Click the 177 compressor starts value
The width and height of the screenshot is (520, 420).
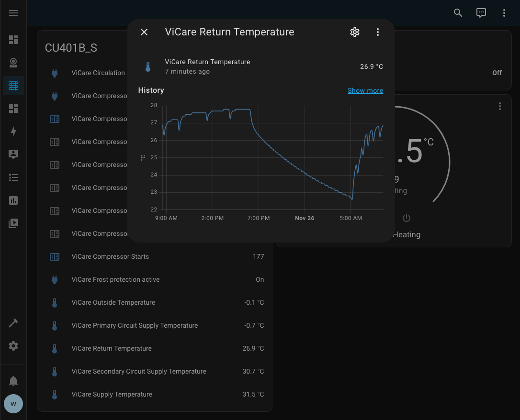259,257
